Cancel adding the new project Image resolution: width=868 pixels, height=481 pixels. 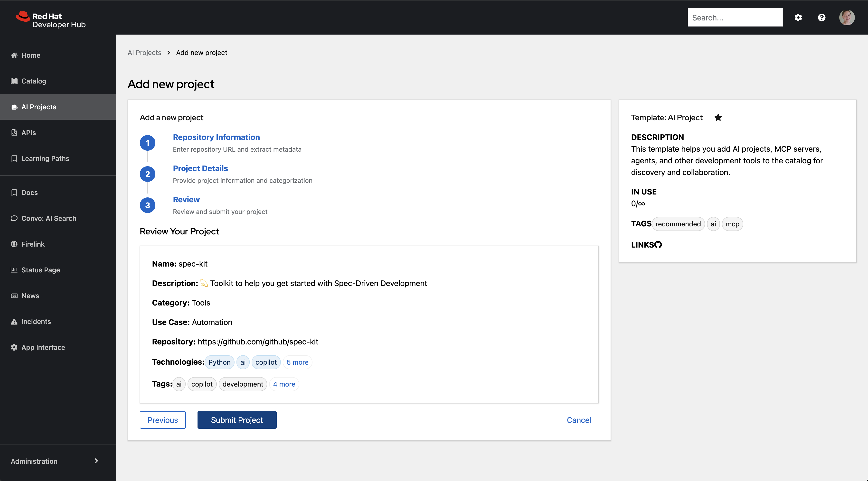pos(579,420)
